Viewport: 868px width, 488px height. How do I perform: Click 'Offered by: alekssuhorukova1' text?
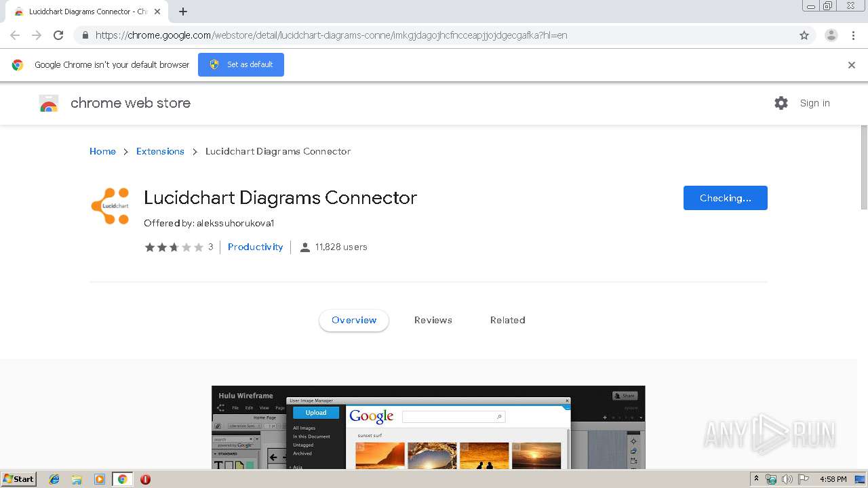coord(209,223)
